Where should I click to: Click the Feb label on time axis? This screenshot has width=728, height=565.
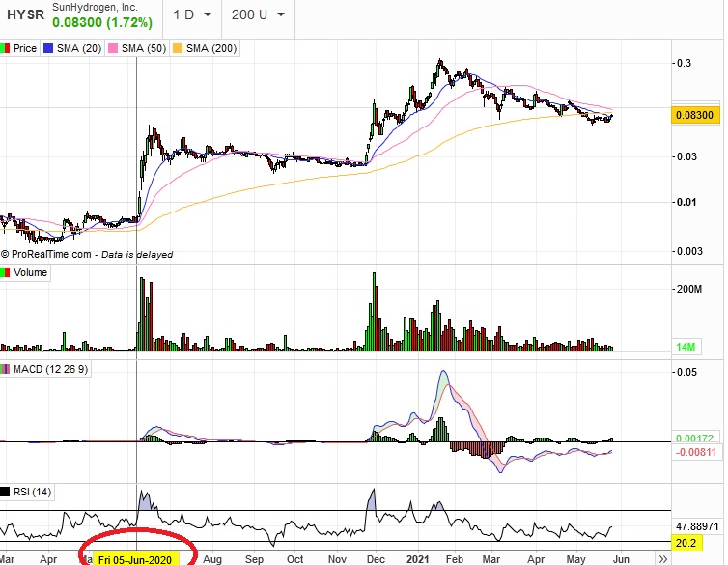click(x=455, y=559)
